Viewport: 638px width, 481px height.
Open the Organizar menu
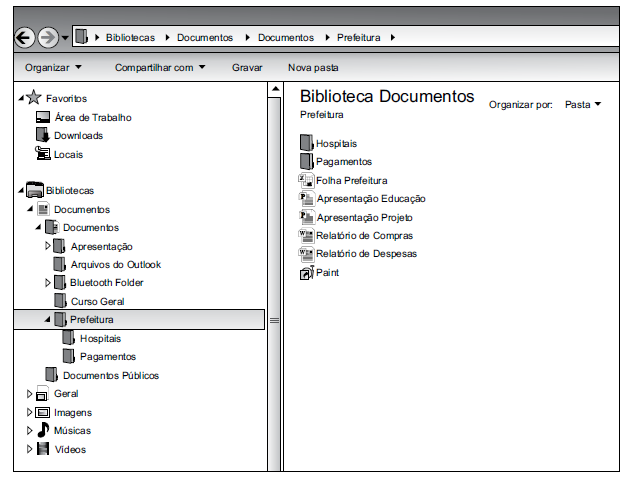[53, 68]
